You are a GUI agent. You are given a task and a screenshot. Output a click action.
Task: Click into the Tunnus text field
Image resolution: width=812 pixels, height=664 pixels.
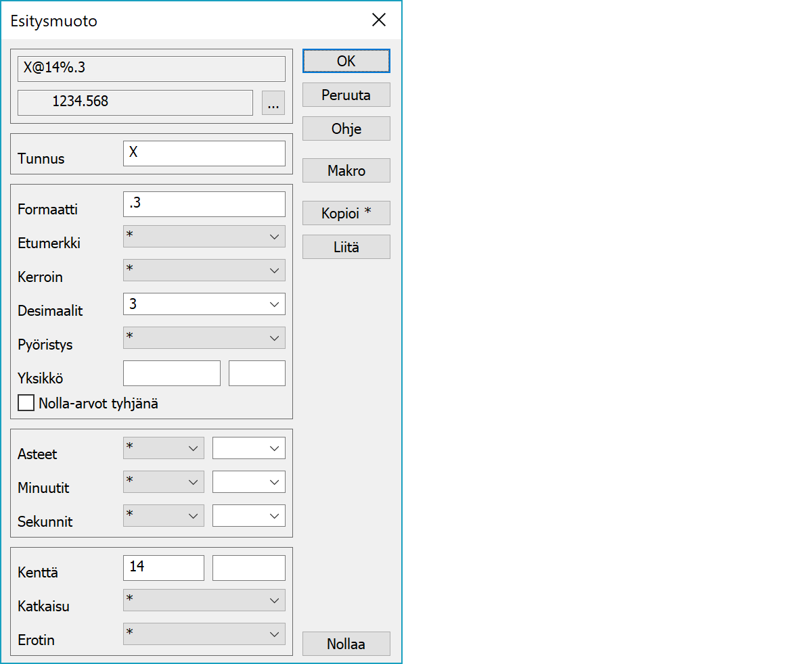[204, 153]
